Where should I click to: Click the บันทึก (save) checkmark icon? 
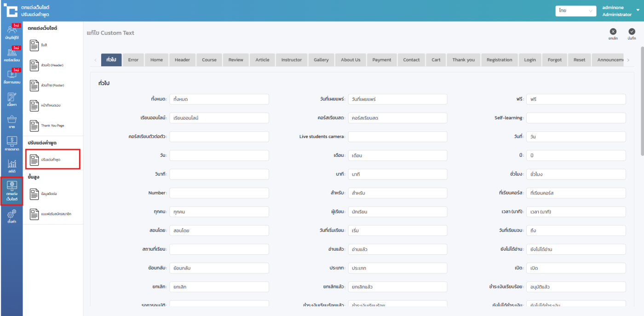(632, 32)
